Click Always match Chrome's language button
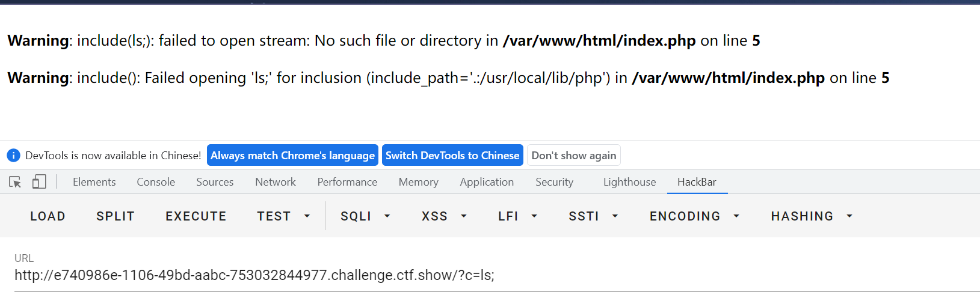The height and width of the screenshot is (292, 980). tap(292, 156)
